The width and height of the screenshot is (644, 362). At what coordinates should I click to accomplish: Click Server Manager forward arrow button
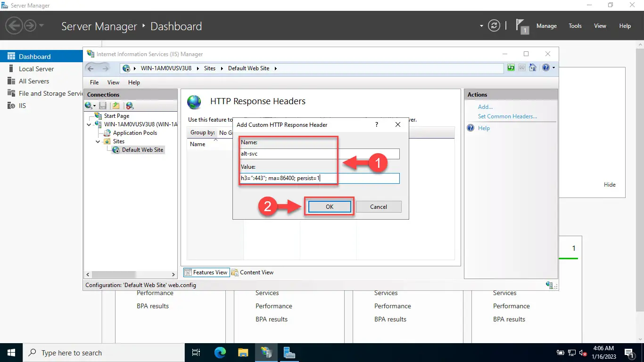[x=30, y=25]
